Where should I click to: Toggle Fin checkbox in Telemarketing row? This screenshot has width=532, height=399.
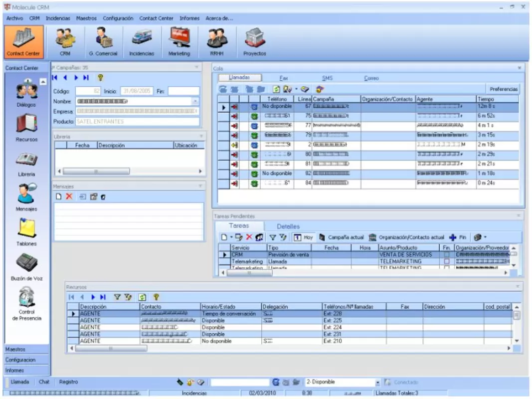click(447, 261)
